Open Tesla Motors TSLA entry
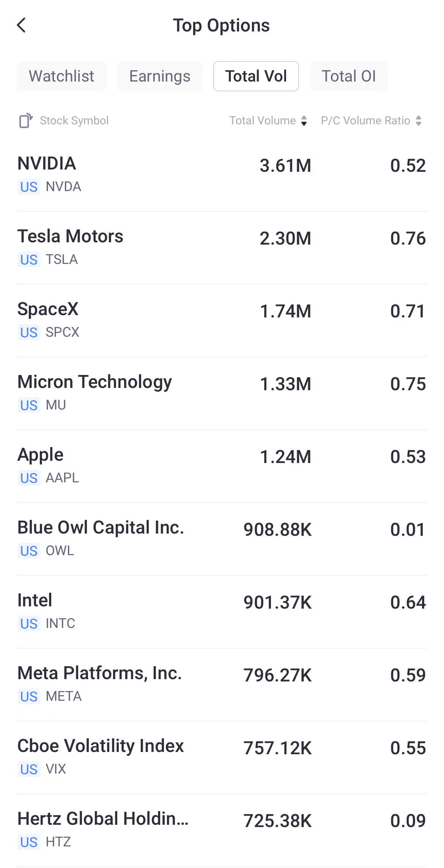Viewport: 444px width, 868px height. [x=222, y=248]
